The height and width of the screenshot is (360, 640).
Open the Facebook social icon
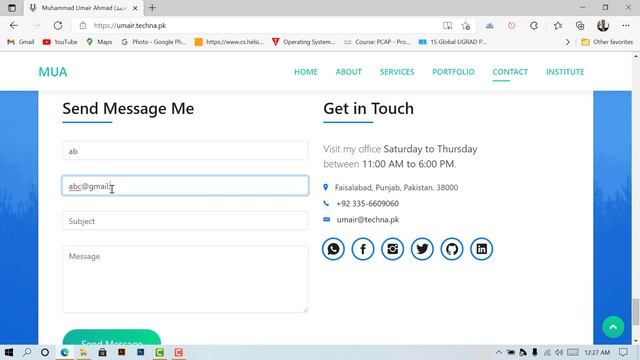click(363, 249)
